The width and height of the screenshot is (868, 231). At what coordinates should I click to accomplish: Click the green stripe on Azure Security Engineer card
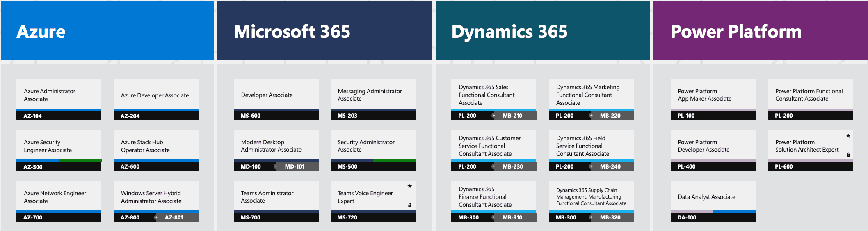pos(80,160)
